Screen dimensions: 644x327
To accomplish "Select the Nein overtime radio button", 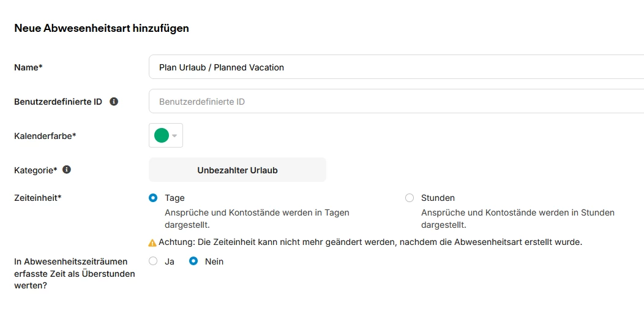I will pos(193,261).
